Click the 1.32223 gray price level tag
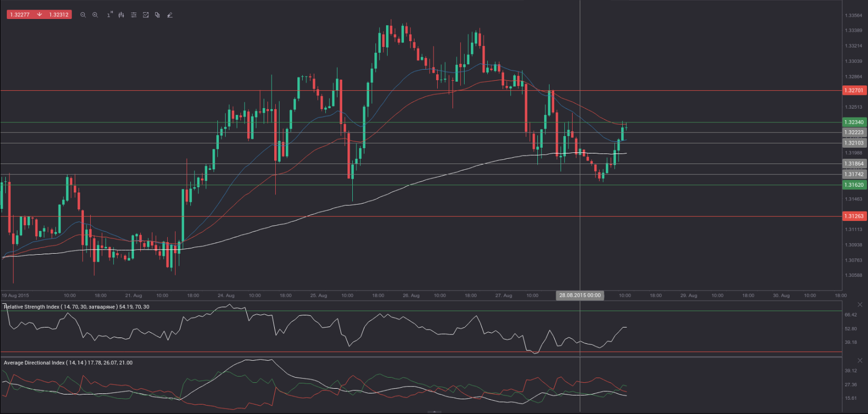 [854, 132]
